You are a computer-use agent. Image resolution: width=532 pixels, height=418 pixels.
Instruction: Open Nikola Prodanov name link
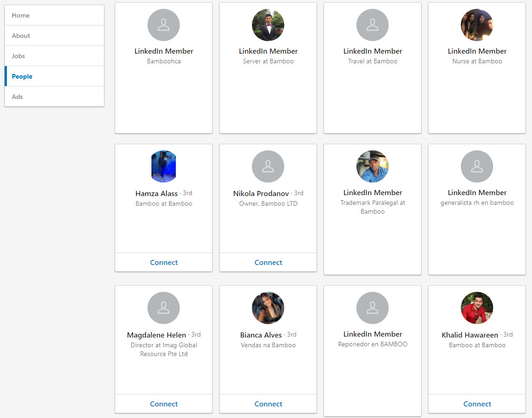[x=261, y=193]
